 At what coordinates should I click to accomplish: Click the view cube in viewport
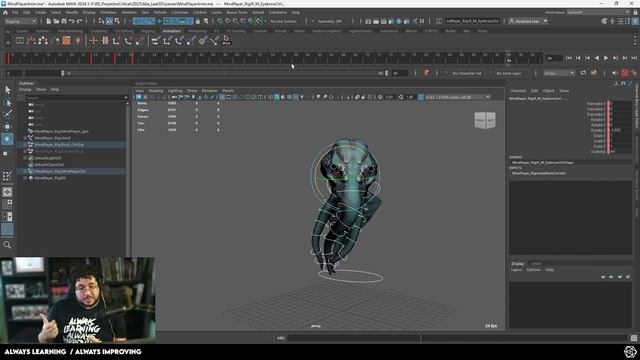click(485, 120)
